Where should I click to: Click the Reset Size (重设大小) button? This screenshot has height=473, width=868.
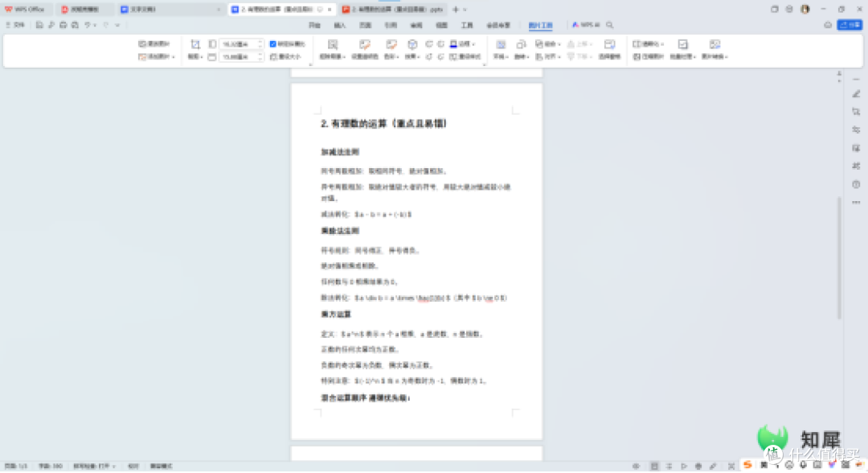click(286, 56)
